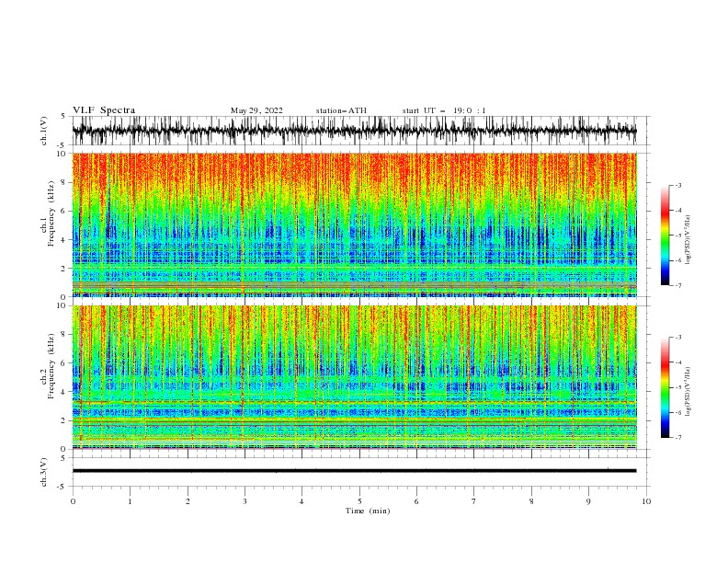
Task: Click the ch.1 spectrogram panel
Action: pyautogui.click(x=354, y=224)
